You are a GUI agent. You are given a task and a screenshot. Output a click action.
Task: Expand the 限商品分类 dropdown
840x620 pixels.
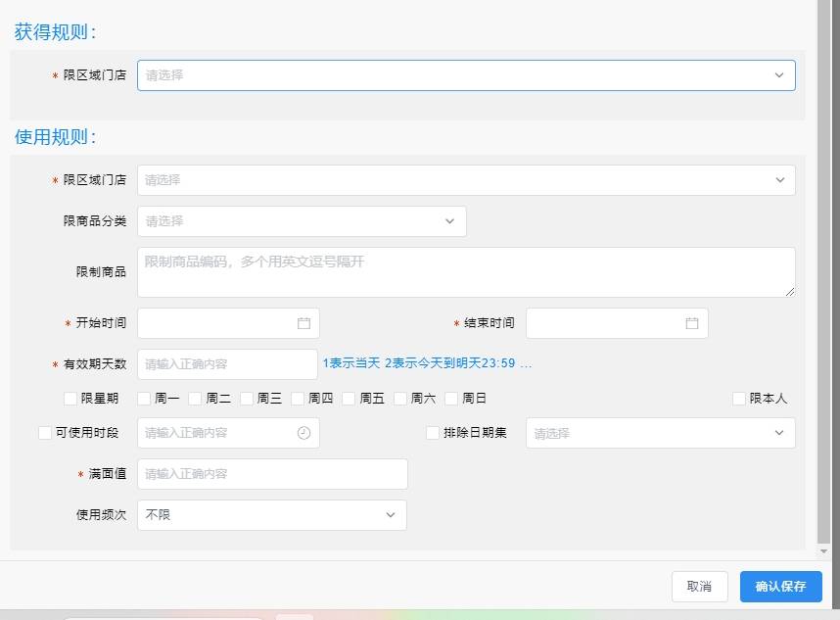[x=302, y=221]
